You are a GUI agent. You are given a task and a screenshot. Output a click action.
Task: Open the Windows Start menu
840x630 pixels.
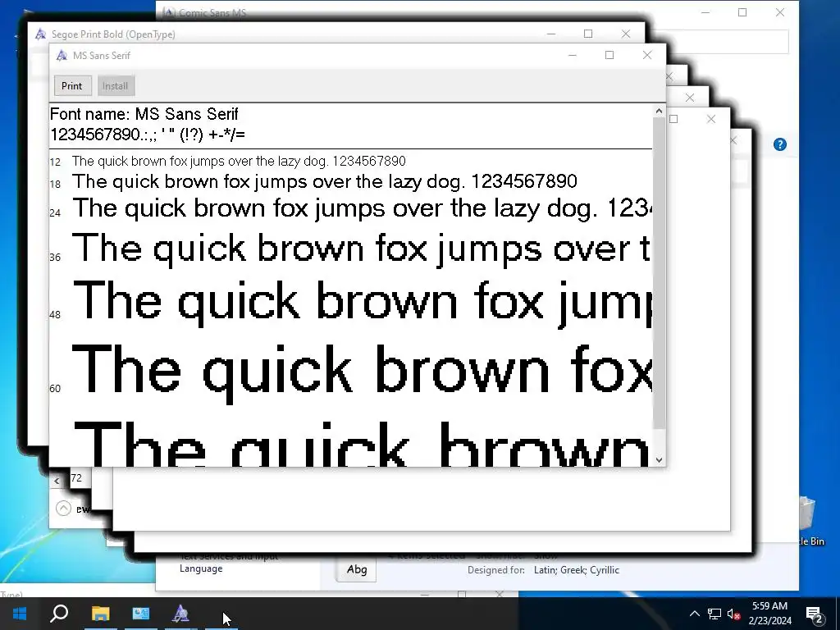tap(20, 614)
